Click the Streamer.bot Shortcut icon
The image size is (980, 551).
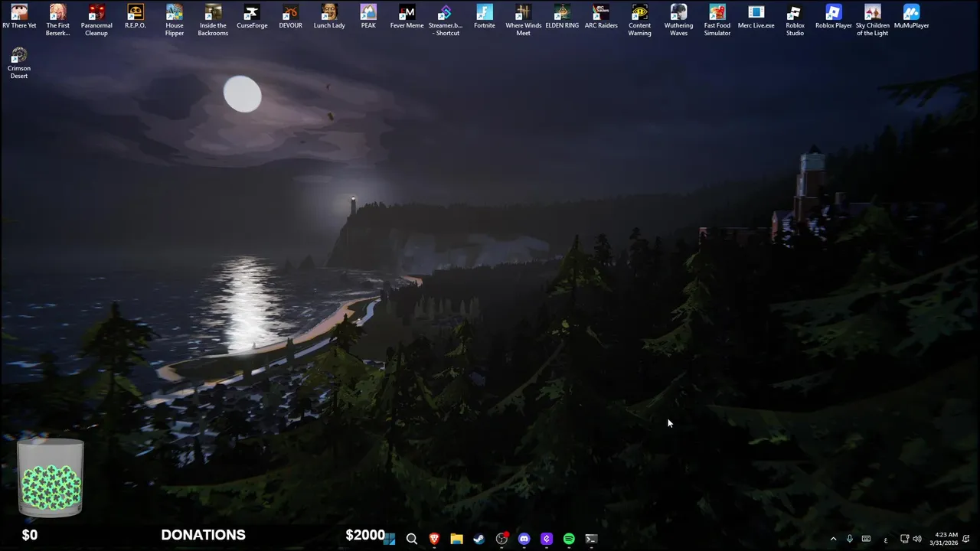pyautogui.click(x=446, y=21)
